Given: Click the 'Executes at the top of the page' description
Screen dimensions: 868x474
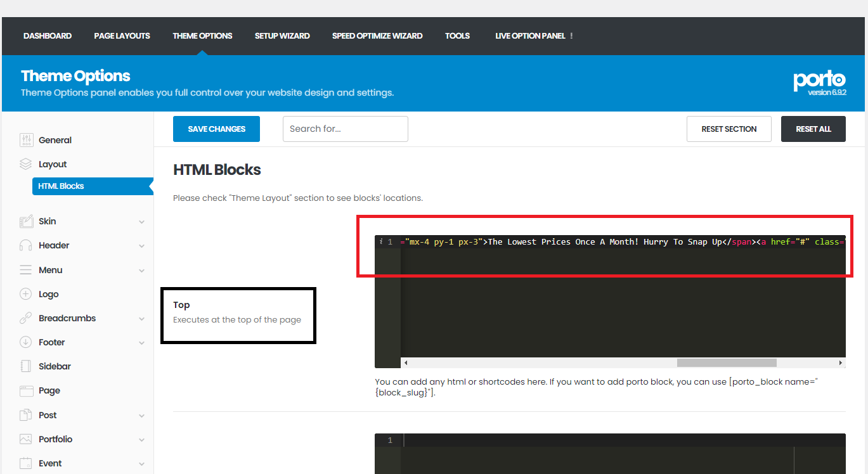Looking at the screenshot, I should pyautogui.click(x=237, y=319).
